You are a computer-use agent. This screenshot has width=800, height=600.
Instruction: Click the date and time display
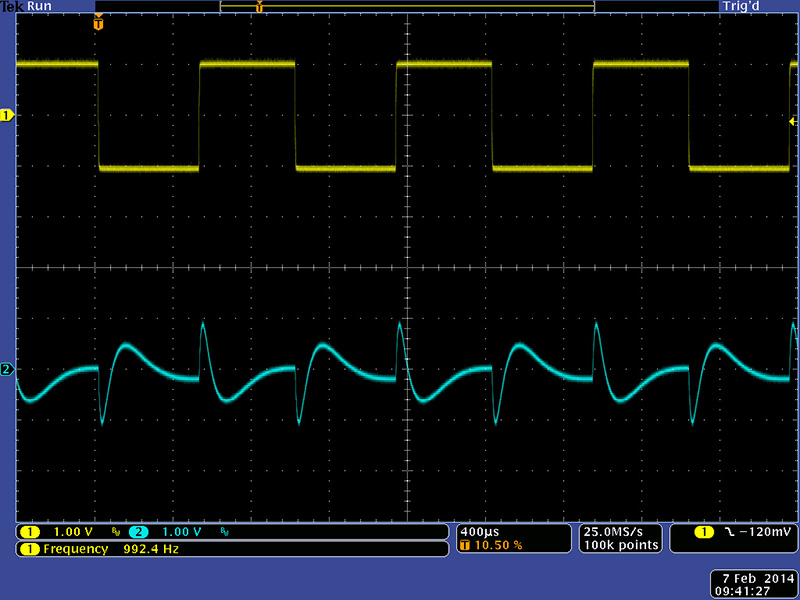(x=752, y=586)
